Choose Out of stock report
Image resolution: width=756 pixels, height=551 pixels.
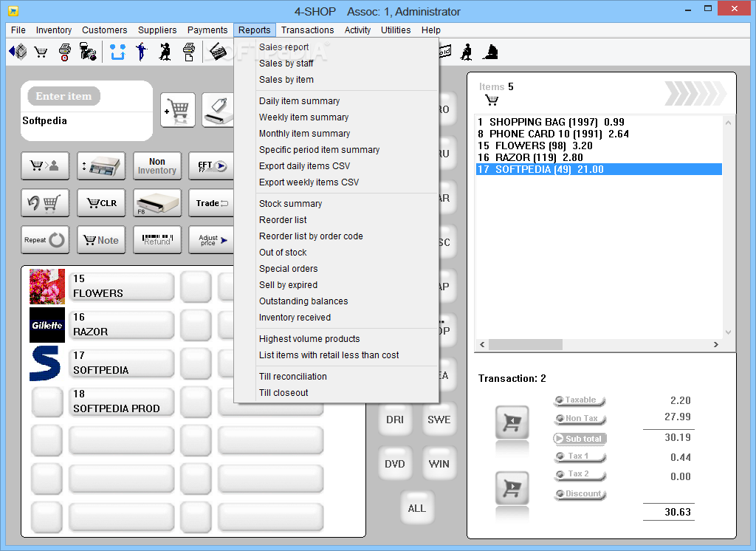pos(283,253)
